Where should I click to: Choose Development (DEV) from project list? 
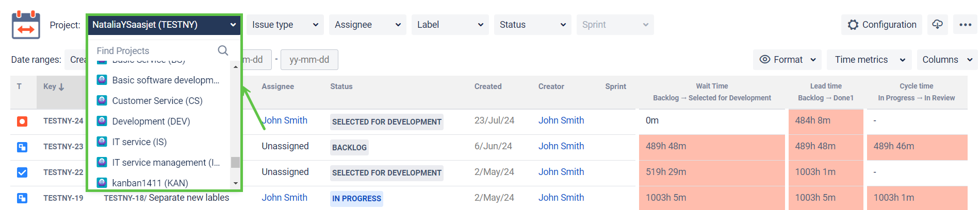tap(151, 121)
